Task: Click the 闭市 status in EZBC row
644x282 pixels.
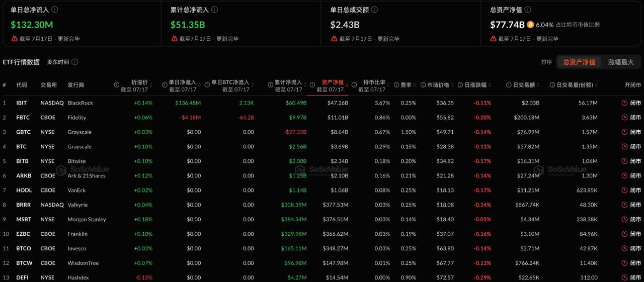Action: pyautogui.click(x=635, y=234)
